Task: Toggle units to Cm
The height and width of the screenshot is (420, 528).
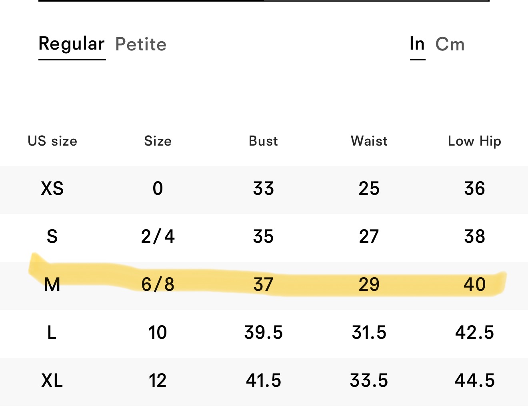Action: tap(450, 44)
